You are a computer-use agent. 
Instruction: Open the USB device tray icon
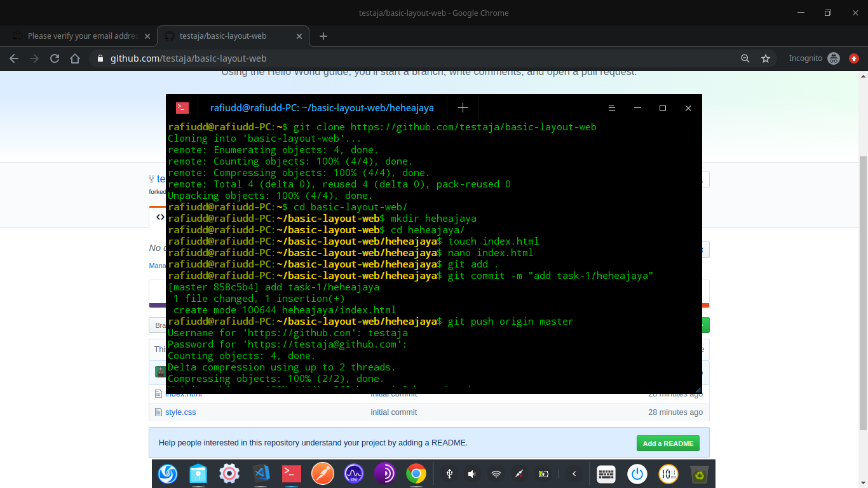click(x=449, y=473)
